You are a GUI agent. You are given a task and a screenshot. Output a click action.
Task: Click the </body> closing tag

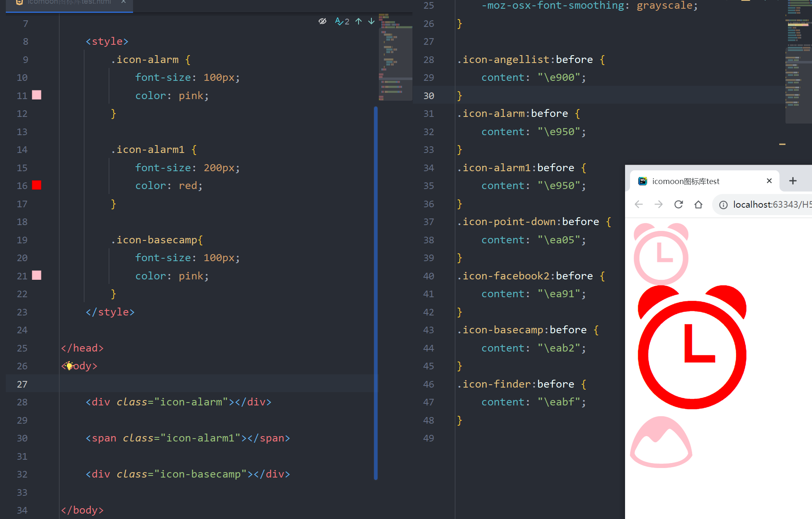tap(82, 510)
